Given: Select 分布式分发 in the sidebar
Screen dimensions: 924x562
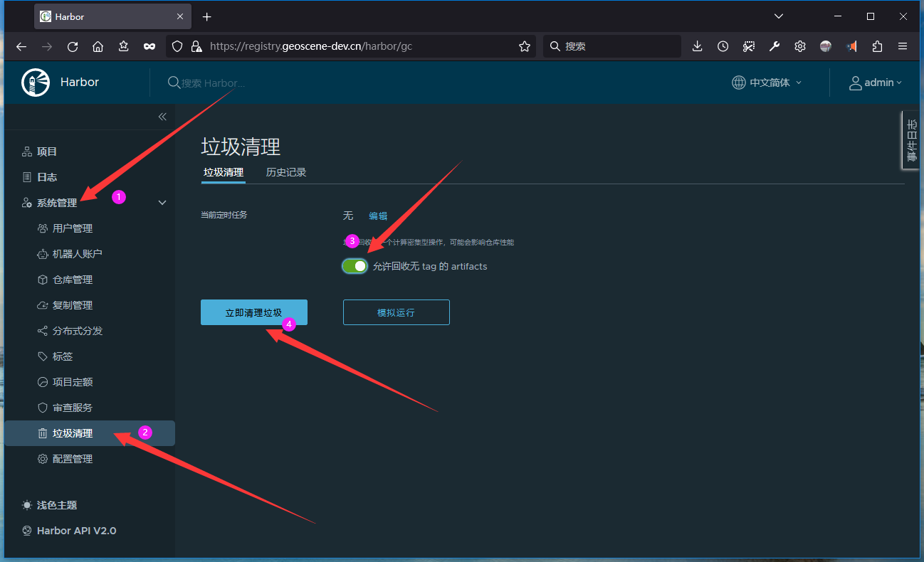Looking at the screenshot, I should [78, 331].
